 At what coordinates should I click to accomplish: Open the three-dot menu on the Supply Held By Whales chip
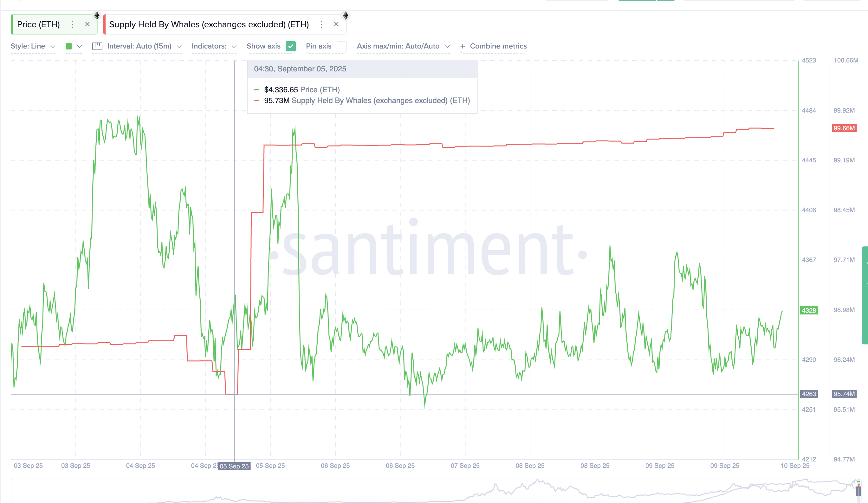[321, 24]
